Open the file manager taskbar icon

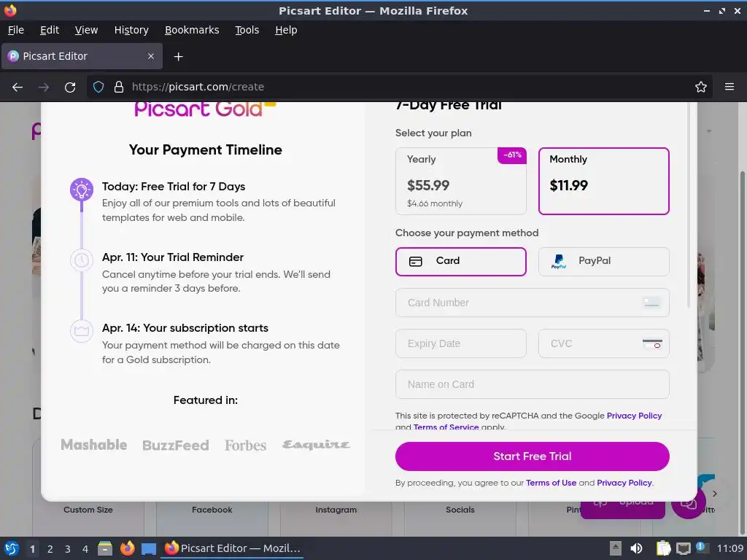click(x=105, y=548)
